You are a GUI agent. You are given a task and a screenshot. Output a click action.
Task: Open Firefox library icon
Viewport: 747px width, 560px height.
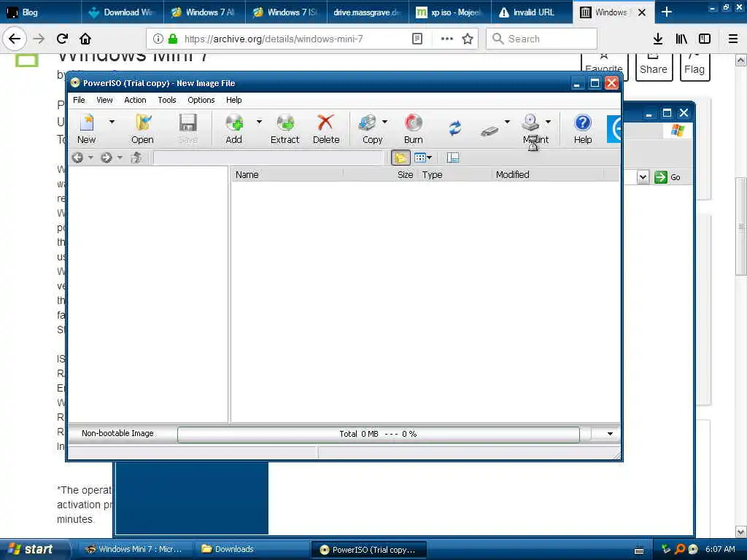click(x=681, y=39)
